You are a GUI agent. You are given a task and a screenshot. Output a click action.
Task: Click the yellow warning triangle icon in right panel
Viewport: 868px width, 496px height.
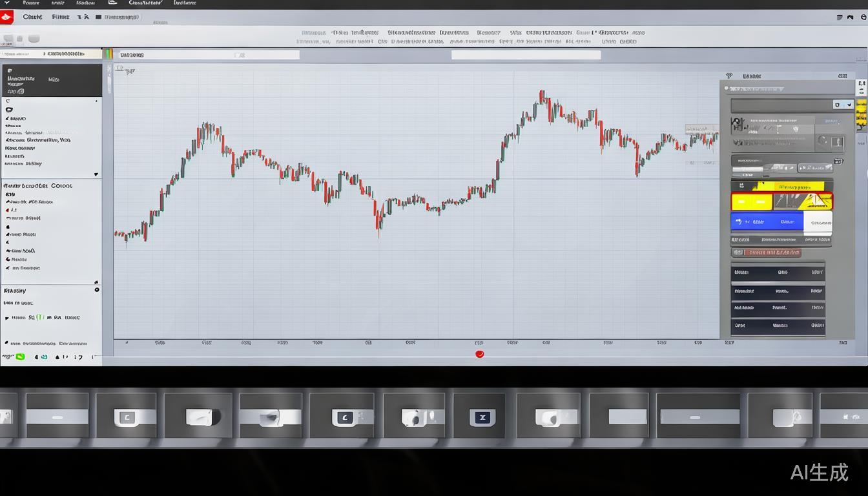pos(816,201)
